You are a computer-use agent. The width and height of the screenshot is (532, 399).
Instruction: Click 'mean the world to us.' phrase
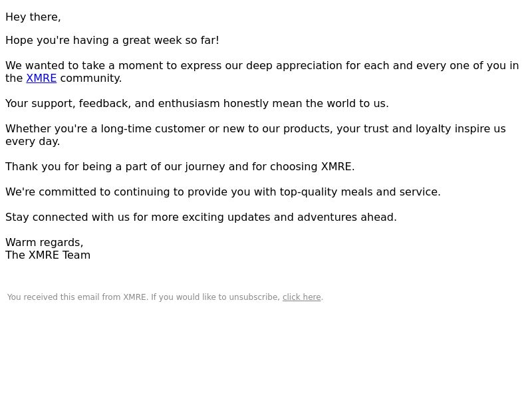(331, 104)
